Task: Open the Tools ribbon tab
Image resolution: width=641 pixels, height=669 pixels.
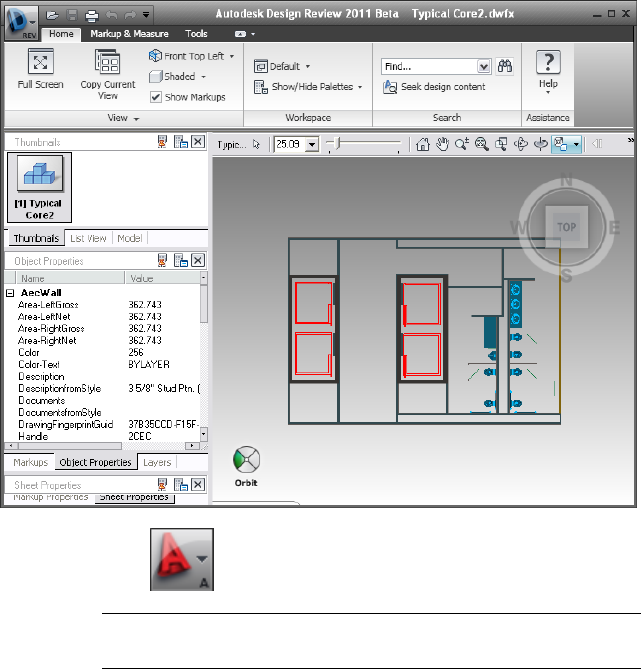Action: (196, 34)
